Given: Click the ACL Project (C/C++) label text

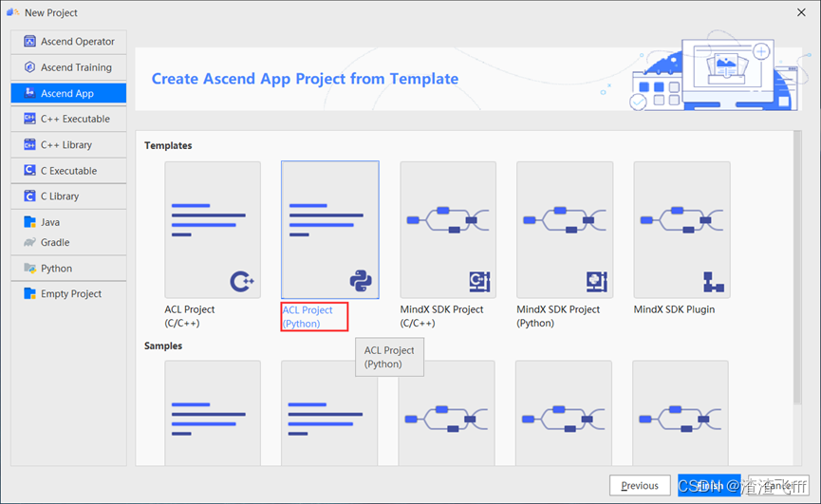Looking at the screenshot, I should tap(190, 316).
